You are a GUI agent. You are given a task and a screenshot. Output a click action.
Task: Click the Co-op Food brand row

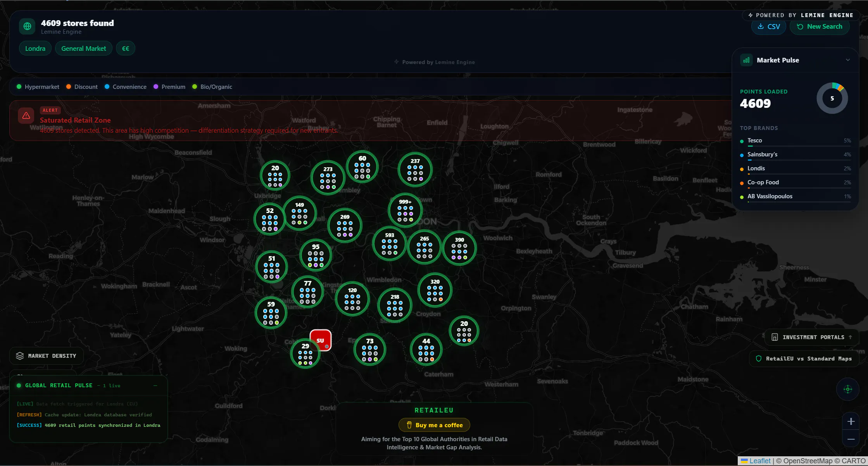[795, 183]
